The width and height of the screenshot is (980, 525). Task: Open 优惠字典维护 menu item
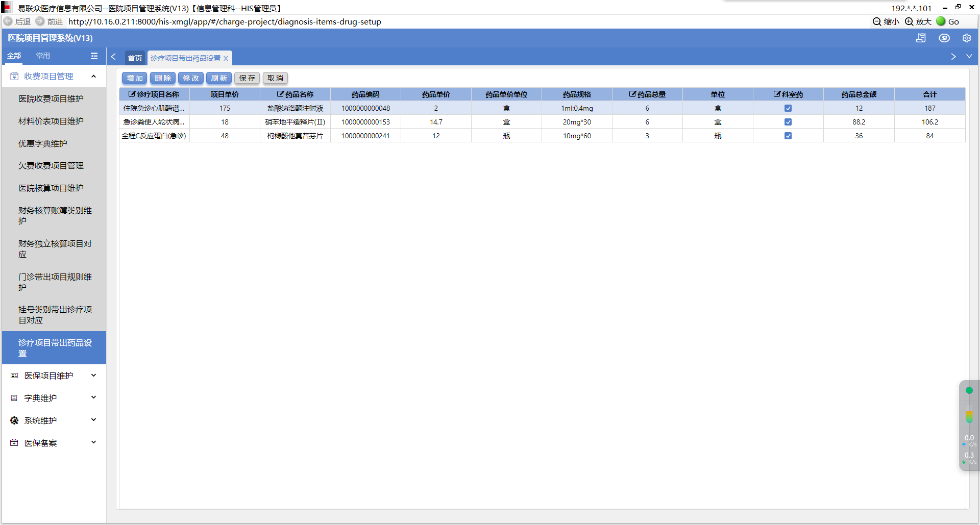(x=54, y=144)
